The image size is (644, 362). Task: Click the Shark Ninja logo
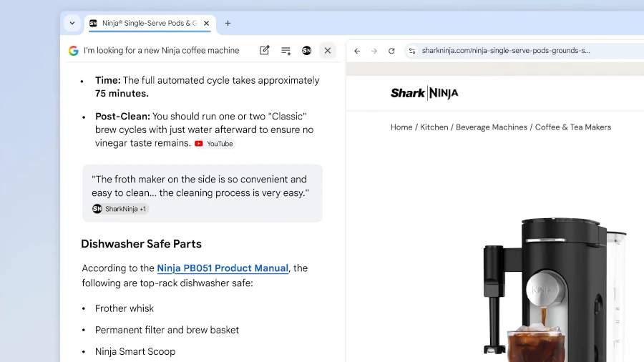(x=424, y=93)
